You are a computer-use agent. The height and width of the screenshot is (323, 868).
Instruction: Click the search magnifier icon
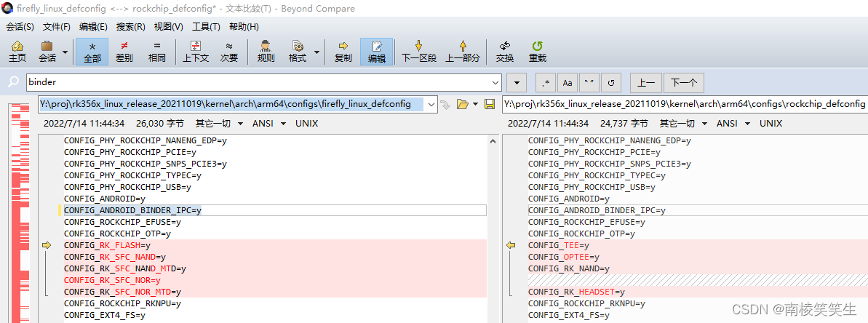(x=13, y=82)
